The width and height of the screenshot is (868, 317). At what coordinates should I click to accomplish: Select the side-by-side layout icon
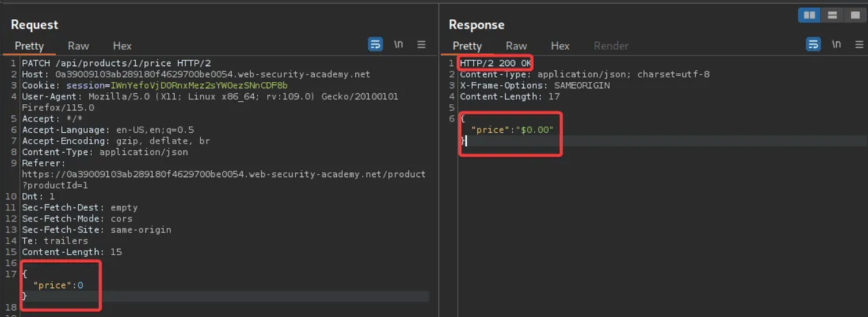(x=809, y=15)
